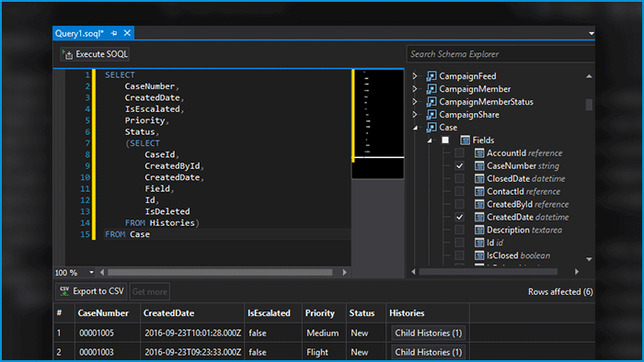Click schema explorer scroll right arrow

click(577, 271)
